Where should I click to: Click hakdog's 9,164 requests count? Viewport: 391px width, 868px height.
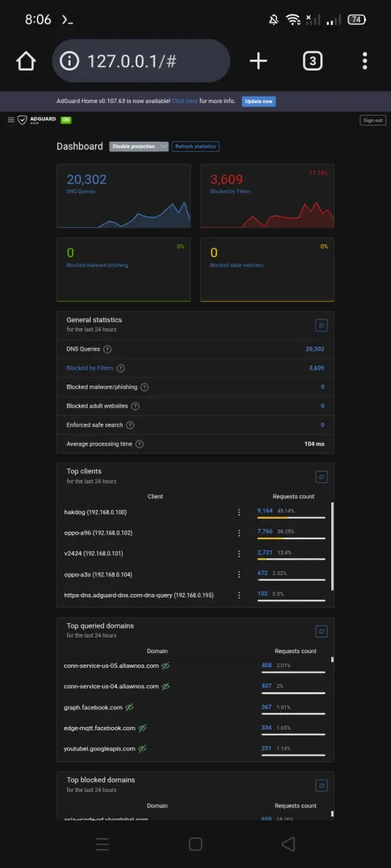click(265, 511)
